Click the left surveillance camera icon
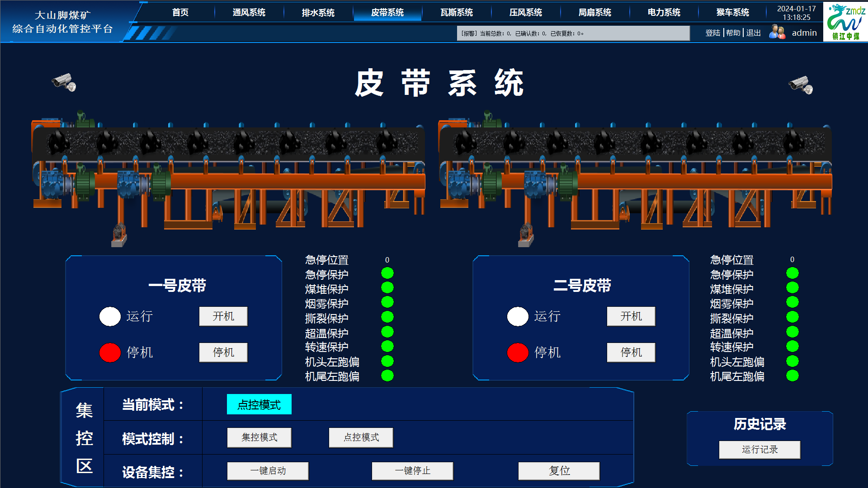 point(64,83)
